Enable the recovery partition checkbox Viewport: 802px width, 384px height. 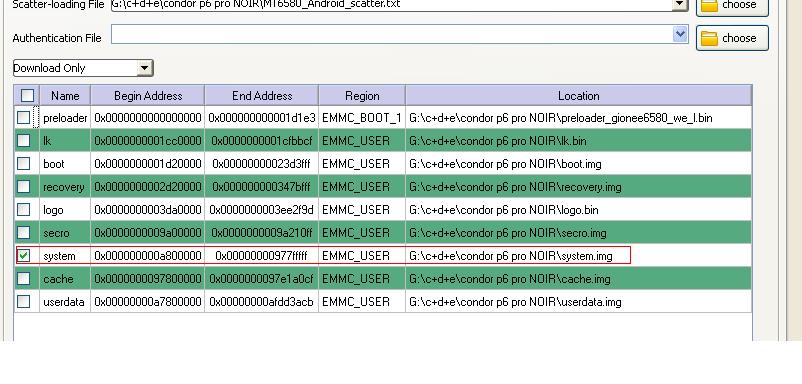[x=24, y=187]
